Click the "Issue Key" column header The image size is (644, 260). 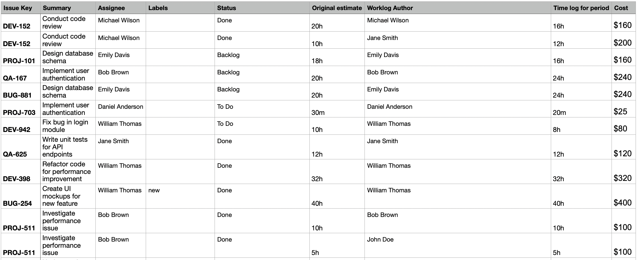tap(18, 8)
